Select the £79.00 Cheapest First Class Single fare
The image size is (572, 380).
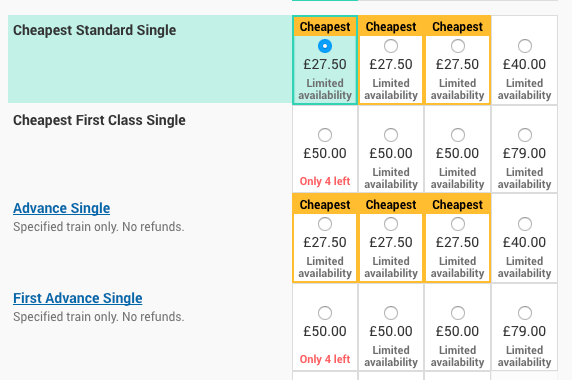(x=525, y=135)
